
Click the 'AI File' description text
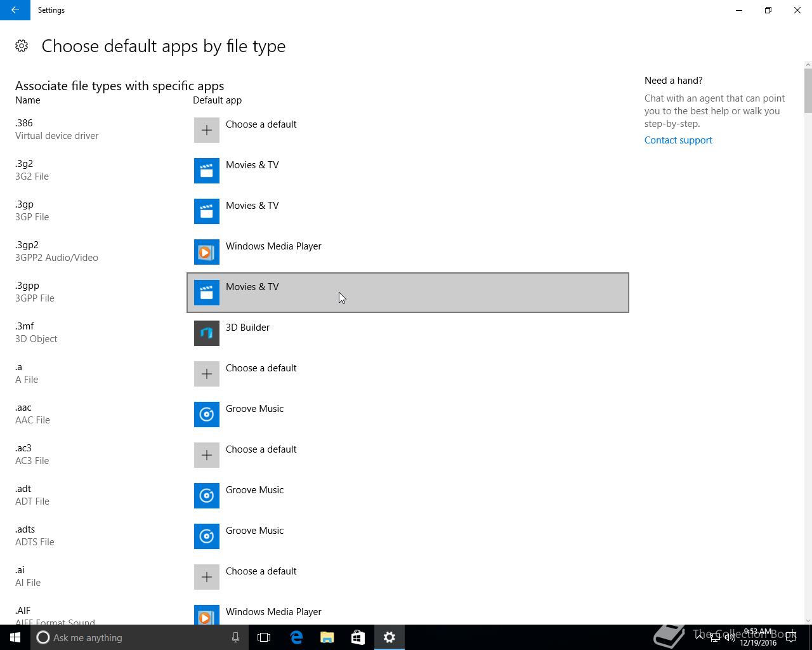pyautogui.click(x=28, y=583)
